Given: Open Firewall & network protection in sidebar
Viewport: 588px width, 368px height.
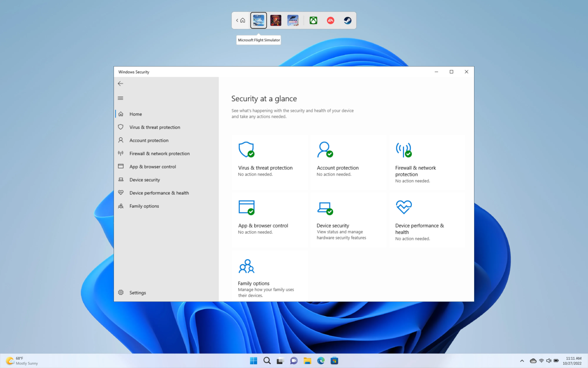Looking at the screenshot, I should tap(167, 154).
